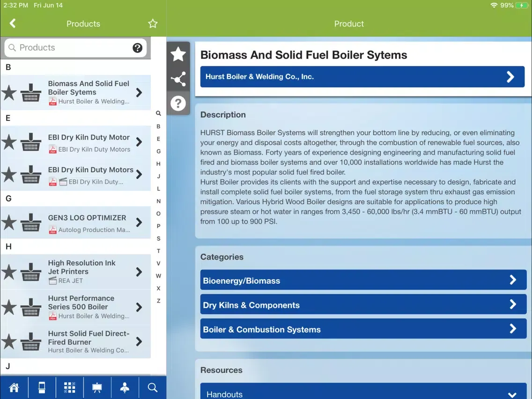532x399 pixels.
Task: Jump to letter W in index
Action: tap(158, 276)
